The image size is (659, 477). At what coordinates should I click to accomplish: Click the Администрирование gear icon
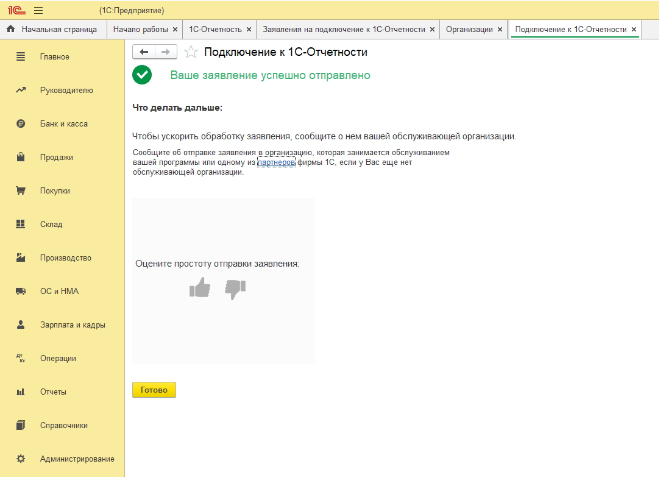(x=21, y=459)
